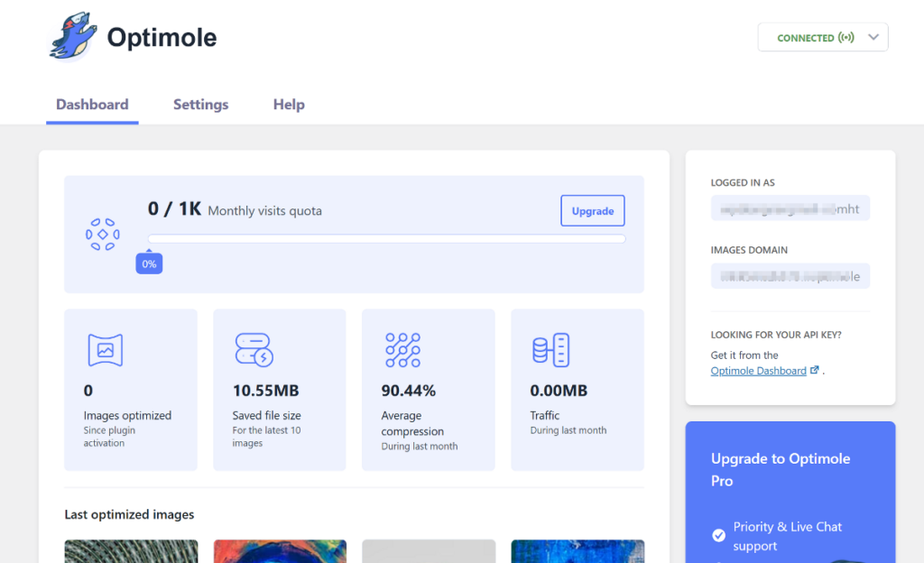The width and height of the screenshot is (924, 563).
Task: Click the Saved file size stack icon
Action: coord(253,350)
